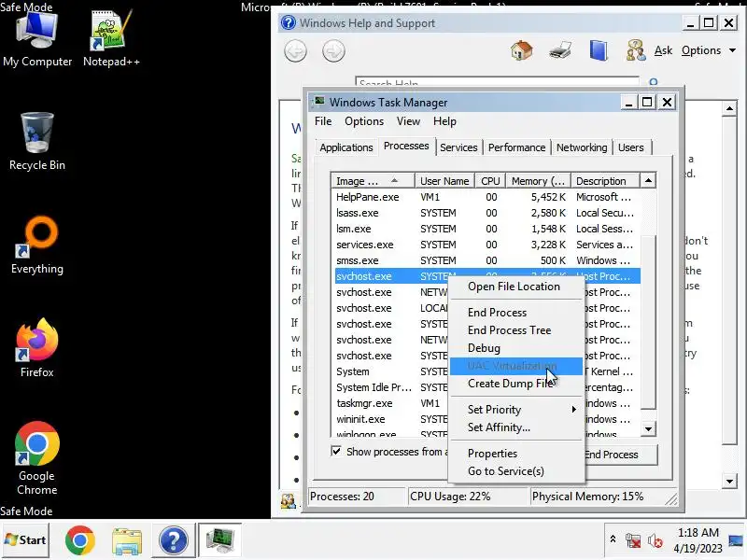
Task: Click muted volume tray icon
Action: click(655, 540)
